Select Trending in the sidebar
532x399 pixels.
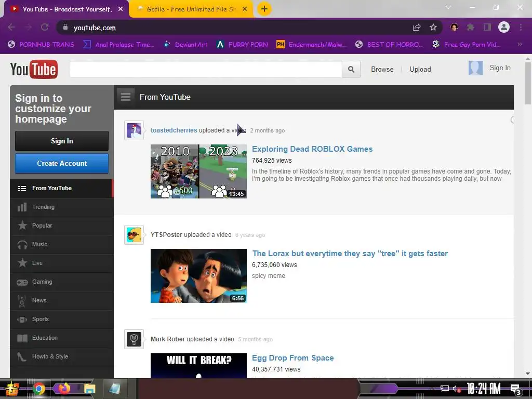(x=62, y=207)
